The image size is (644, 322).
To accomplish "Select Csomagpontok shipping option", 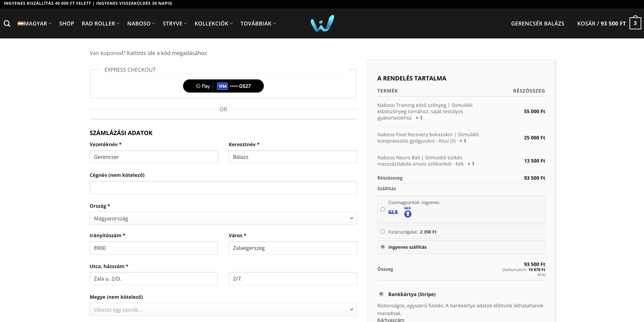I will [383, 209].
